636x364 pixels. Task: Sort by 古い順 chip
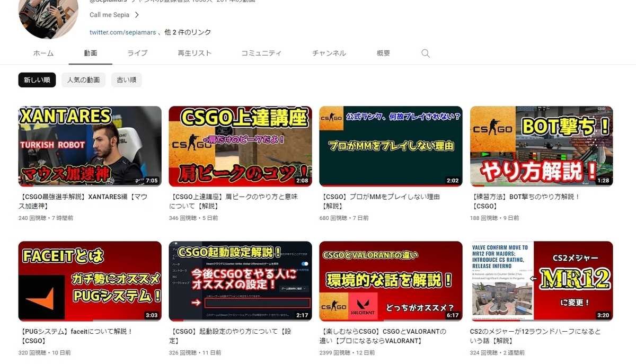(127, 80)
